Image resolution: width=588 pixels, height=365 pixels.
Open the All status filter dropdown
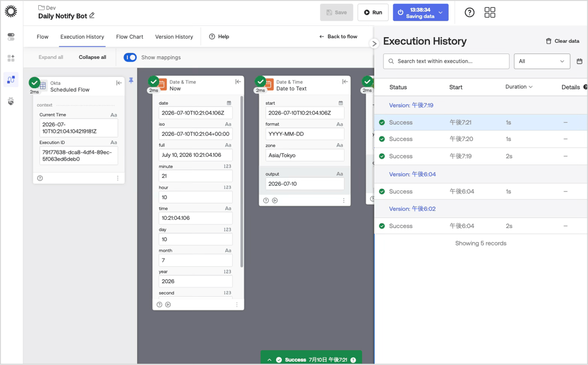pyautogui.click(x=542, y=61)
